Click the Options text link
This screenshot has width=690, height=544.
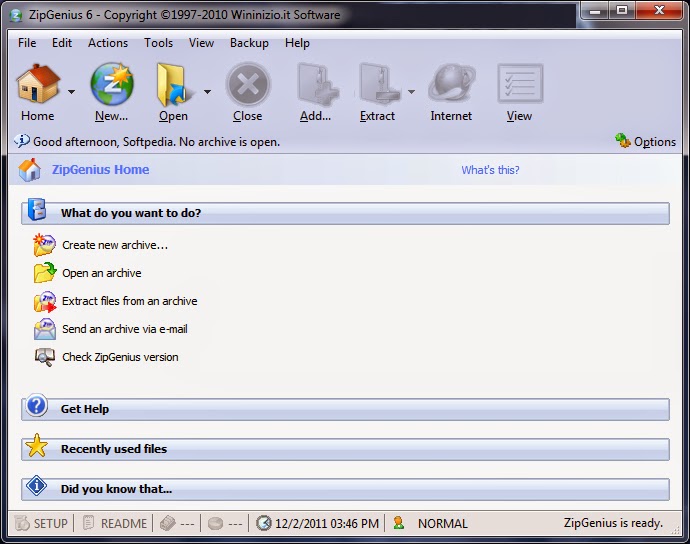[x=655, y=142]
